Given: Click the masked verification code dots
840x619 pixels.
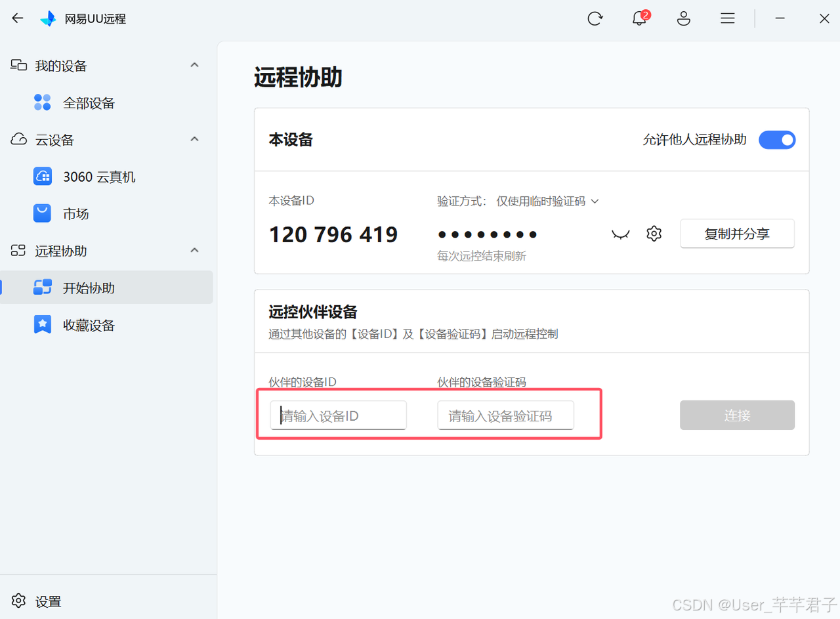Looking at the screenshot, I should point(488,234).
